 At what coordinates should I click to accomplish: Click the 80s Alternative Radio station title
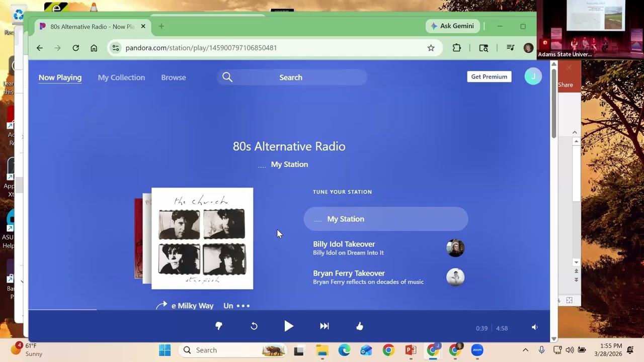289,146
